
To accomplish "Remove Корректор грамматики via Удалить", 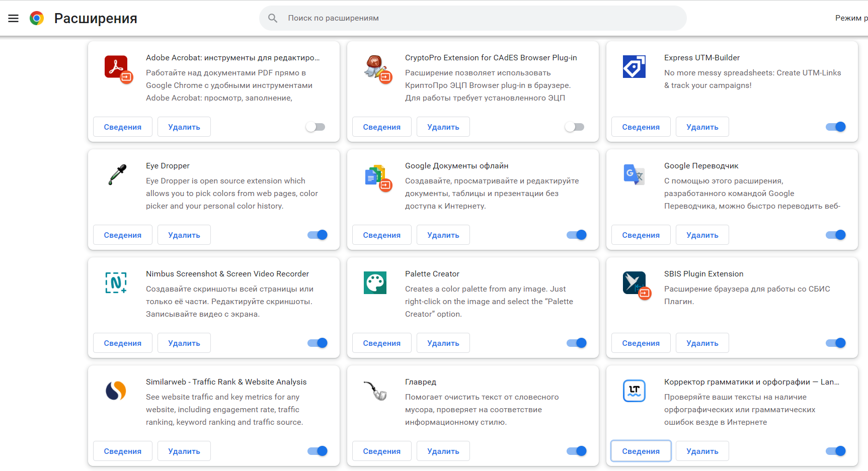I will pos(702,451).
